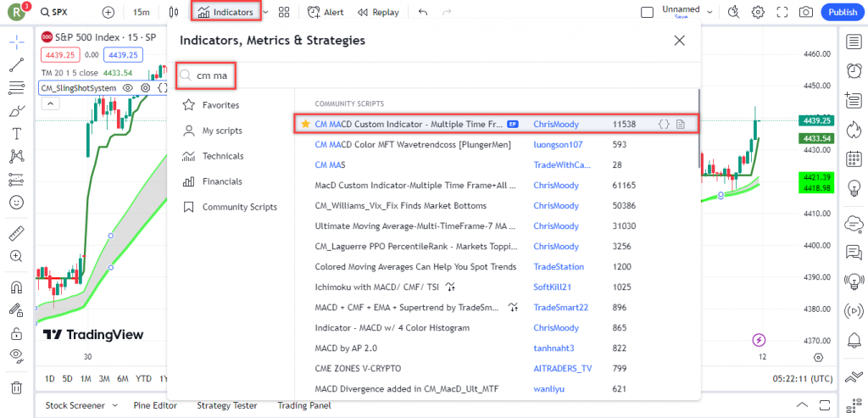The image size is (868, 418).
Task: Open CM_SlingShotSystem settings gear
Action: [145, 87]
